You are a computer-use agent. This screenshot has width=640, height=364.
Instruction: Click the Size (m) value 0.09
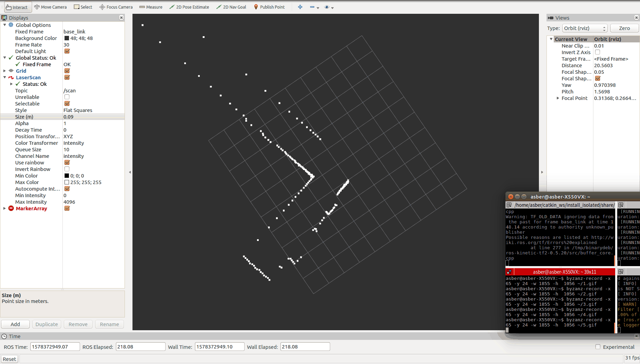coord(68,117)
